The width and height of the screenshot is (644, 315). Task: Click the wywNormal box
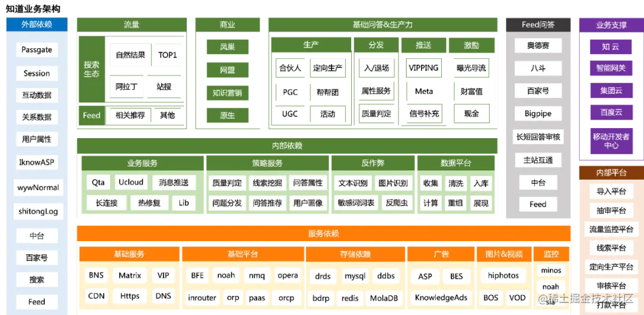point(38,188)
